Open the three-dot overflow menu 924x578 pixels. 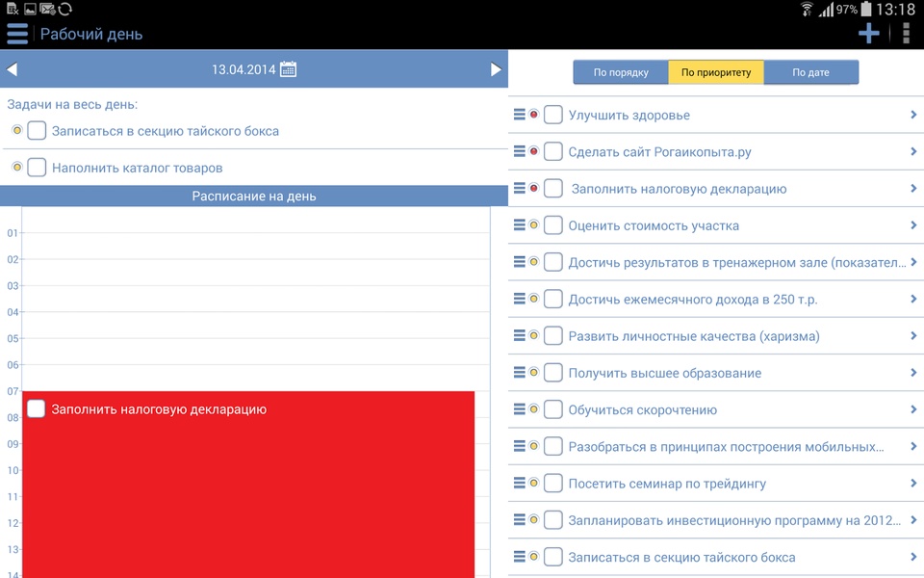pyautogui.click(x=907, y=34)
